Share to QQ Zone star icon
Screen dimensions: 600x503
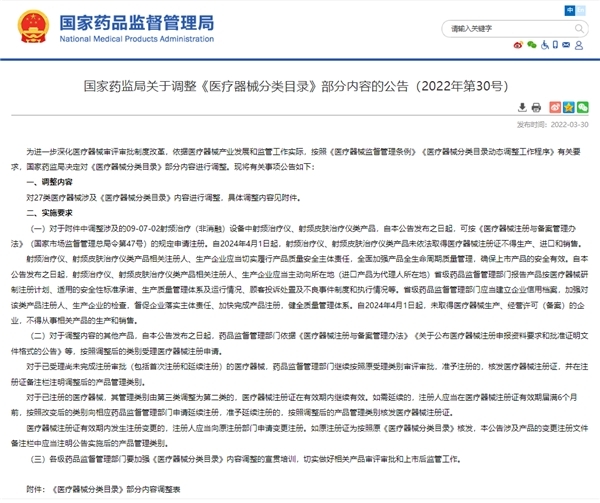(x=569, y=107)
